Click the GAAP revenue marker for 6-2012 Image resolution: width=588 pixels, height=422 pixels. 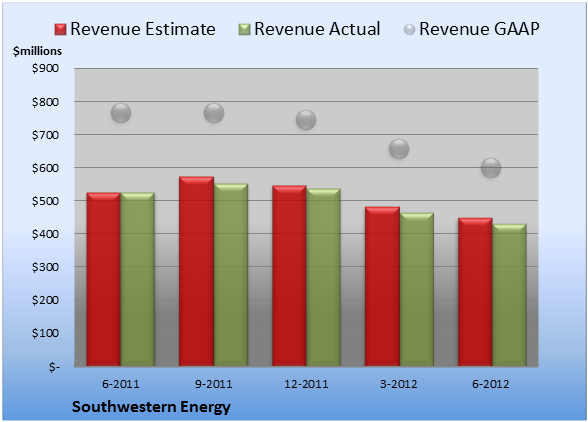click(x=491, y=168)
